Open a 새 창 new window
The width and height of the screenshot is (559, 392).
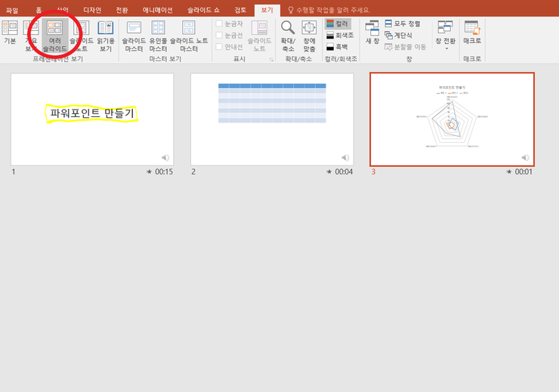click(x=372, y=32)
